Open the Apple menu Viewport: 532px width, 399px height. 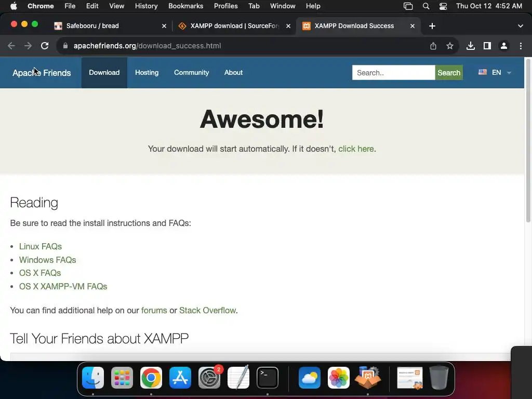tap(14, 6)
